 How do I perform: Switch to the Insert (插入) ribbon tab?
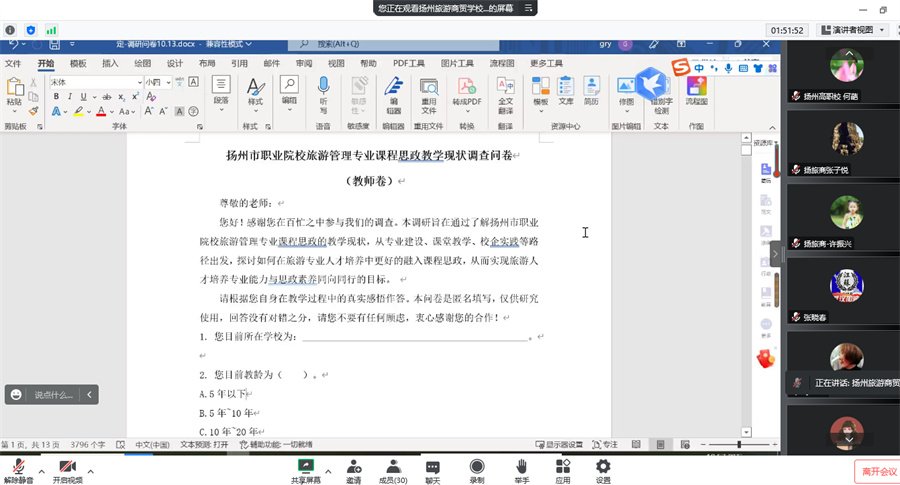[x=110, y=63]
